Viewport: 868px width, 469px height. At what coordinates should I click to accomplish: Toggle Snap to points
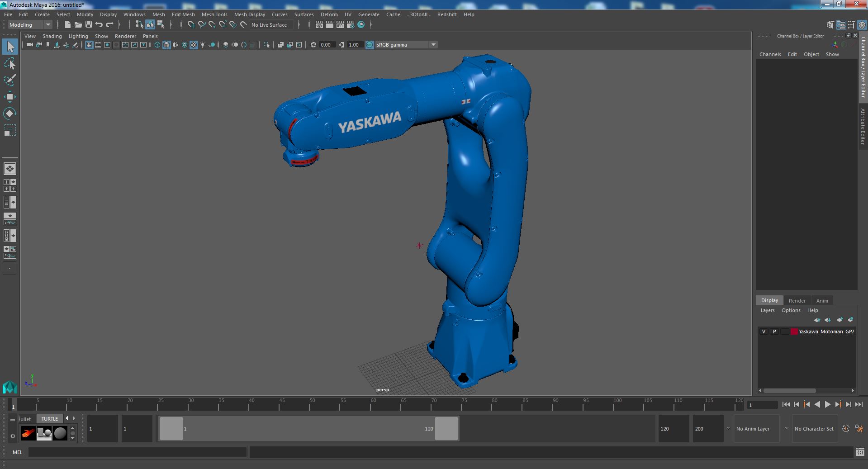pyautogui.click(x=212, y=25)
